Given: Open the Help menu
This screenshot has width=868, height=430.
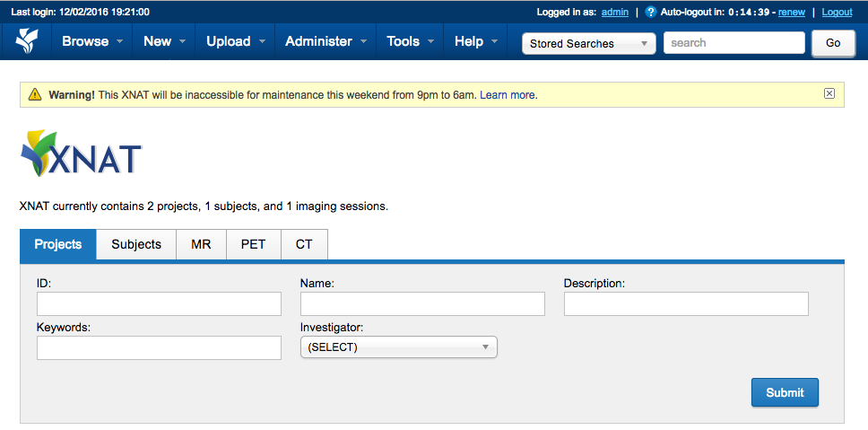Looking at the screenshot, I should [x=476, y=41].
